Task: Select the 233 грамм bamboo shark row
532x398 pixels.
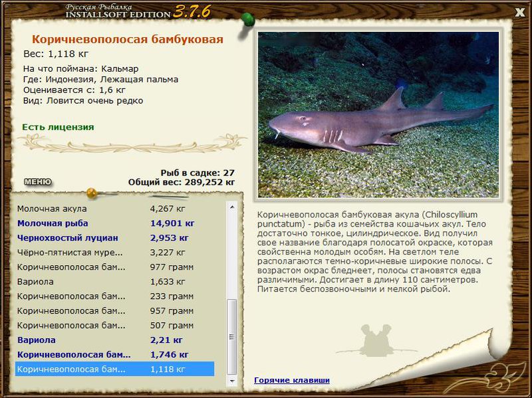Action: [115, 296]
